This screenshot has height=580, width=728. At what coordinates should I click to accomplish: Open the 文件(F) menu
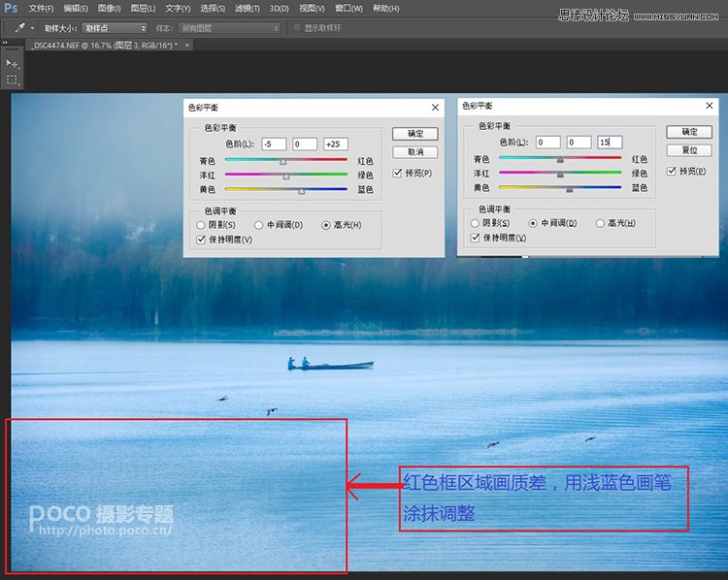(41, 9)
